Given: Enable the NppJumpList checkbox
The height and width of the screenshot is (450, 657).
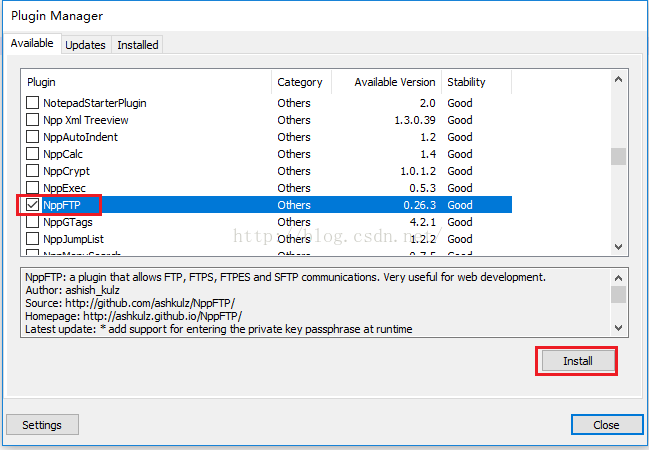Looking at the screenshot, I should pyautogui.click(x=33, y=239).
